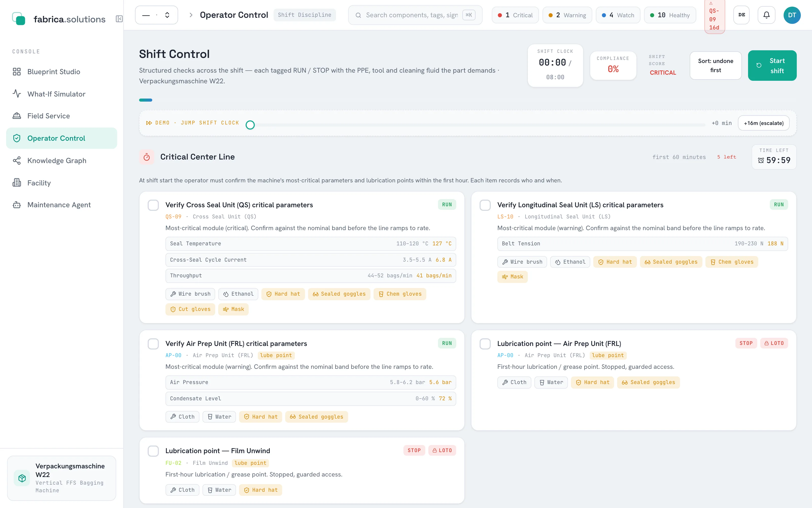Click the Wire brush tag in Cross Seal card

[x=190, y=294]
